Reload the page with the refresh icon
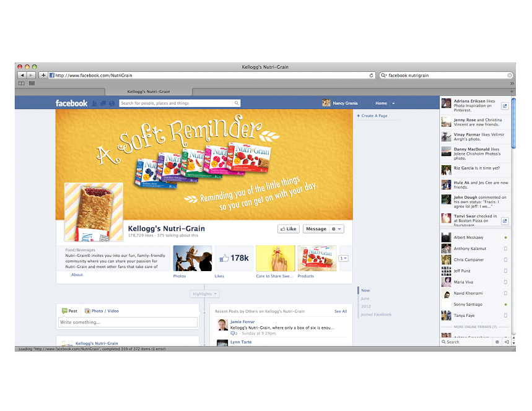This screenshot has height=411, width=532. [x=371, y=76]
